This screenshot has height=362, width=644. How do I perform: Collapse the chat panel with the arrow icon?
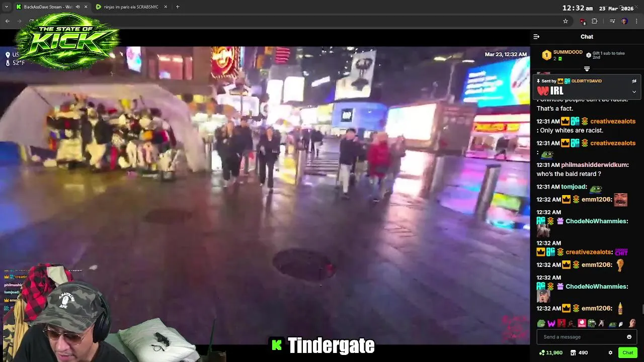[x=536, y=37]
